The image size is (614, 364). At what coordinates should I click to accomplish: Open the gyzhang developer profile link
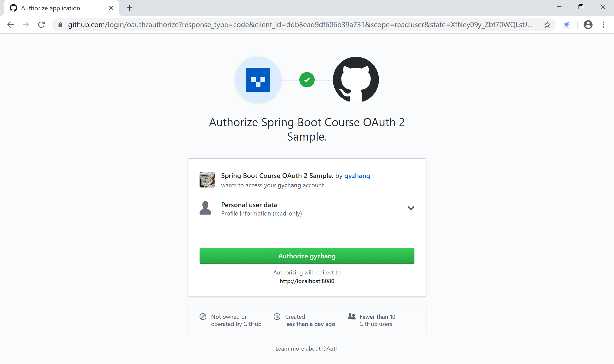357,176
